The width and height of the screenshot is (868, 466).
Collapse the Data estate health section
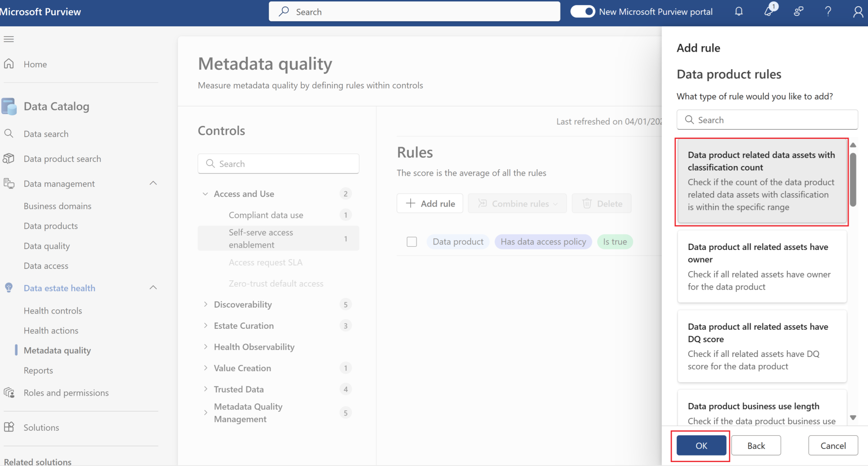click(153, 288)
